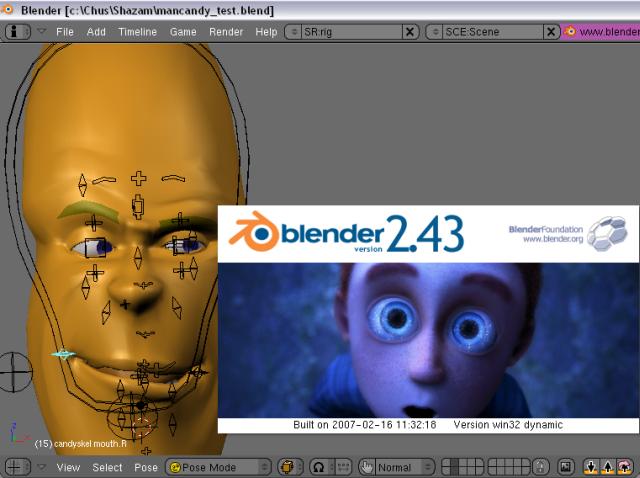Open the info window type selector
The width and height of the screenshot is (640, 478).
pos(18,32)
